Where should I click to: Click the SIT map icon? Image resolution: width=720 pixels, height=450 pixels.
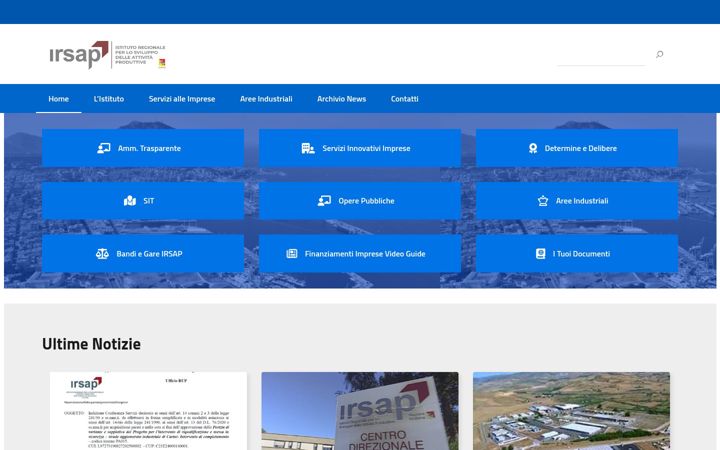pyautogui.click(x=130, y=201)
